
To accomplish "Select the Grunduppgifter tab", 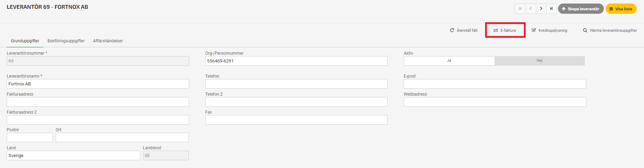I will tap(25, 41).
